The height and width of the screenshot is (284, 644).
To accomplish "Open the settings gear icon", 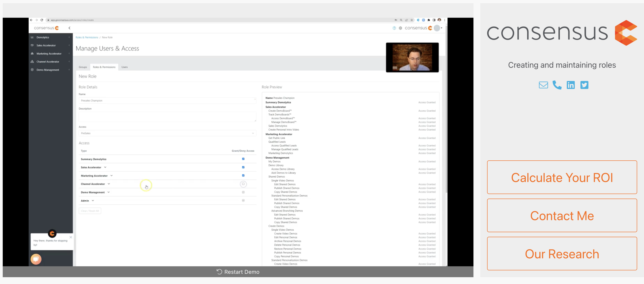I will coord(400,28).
